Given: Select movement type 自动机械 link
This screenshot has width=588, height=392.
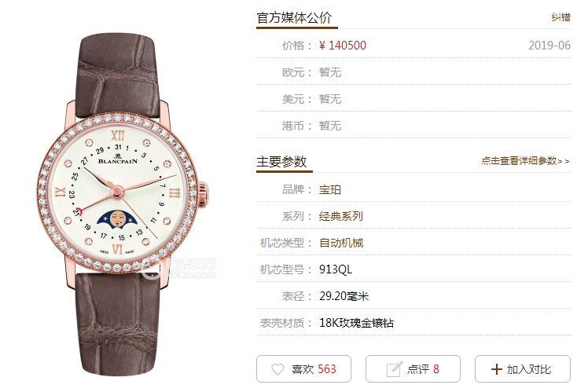Looking at the screenshot, I should click(341, 243).
